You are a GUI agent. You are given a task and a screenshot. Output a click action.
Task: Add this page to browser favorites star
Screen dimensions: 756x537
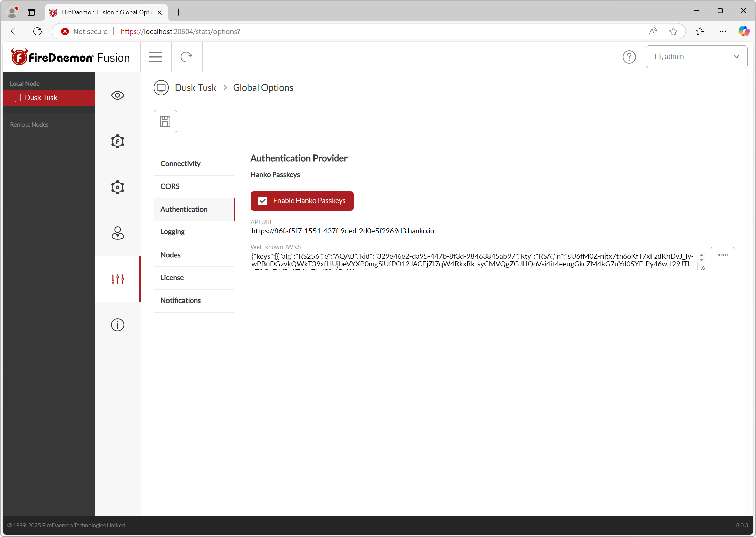click(x=673, y=32)
